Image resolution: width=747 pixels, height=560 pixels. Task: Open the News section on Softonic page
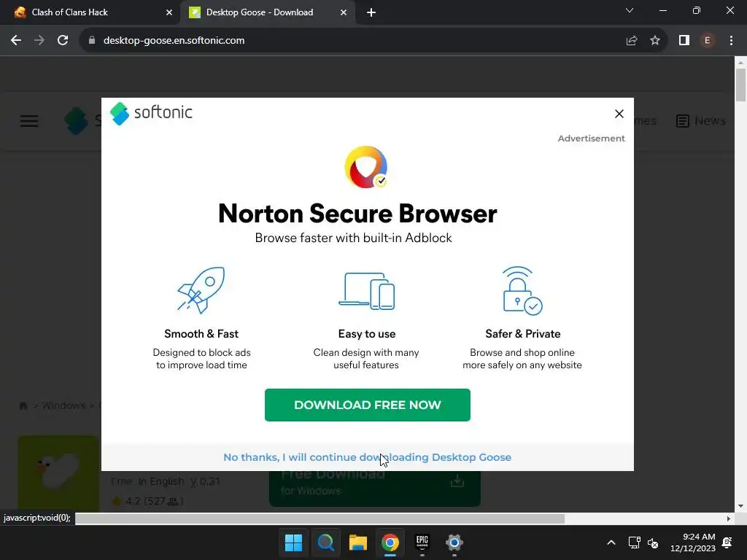[701, 121]
